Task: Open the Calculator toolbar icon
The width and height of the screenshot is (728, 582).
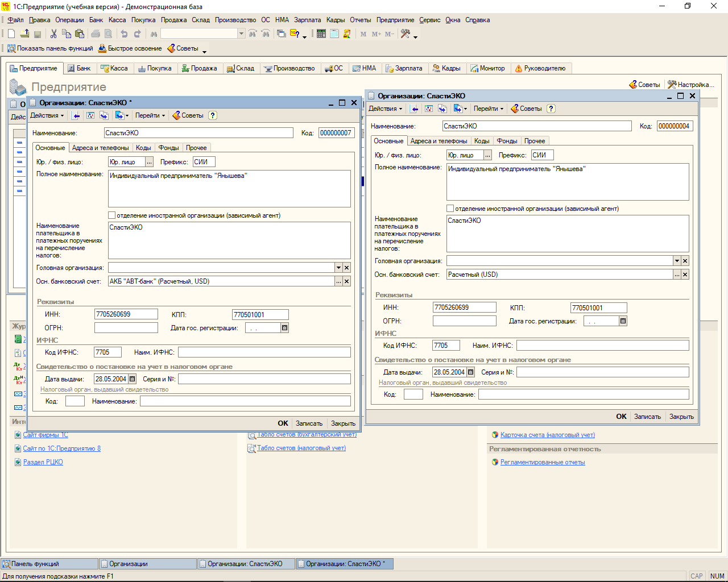Action: [321, 34]
